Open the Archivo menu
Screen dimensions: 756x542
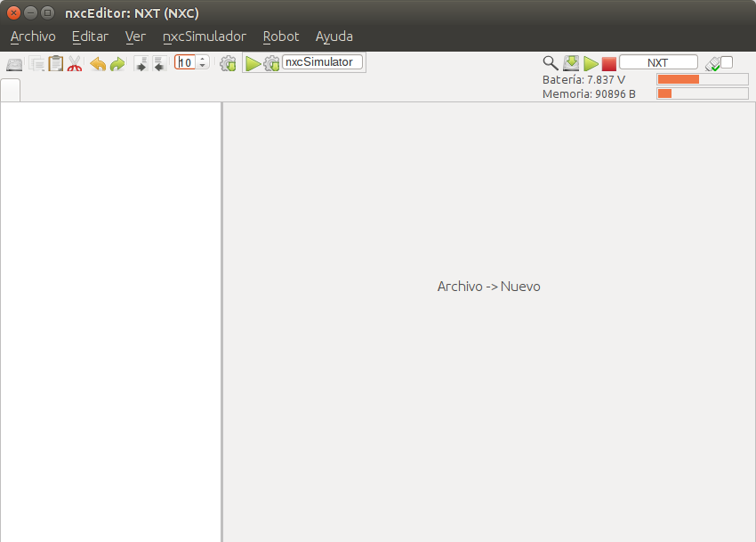click(33, 36)
